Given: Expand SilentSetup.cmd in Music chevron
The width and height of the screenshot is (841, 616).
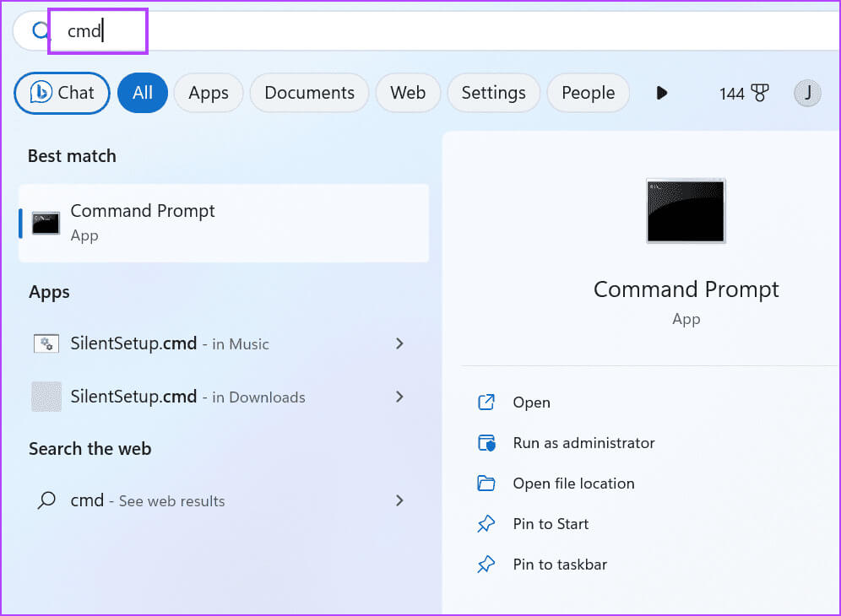Looking at the screenshot, I should tap(399, 343).
